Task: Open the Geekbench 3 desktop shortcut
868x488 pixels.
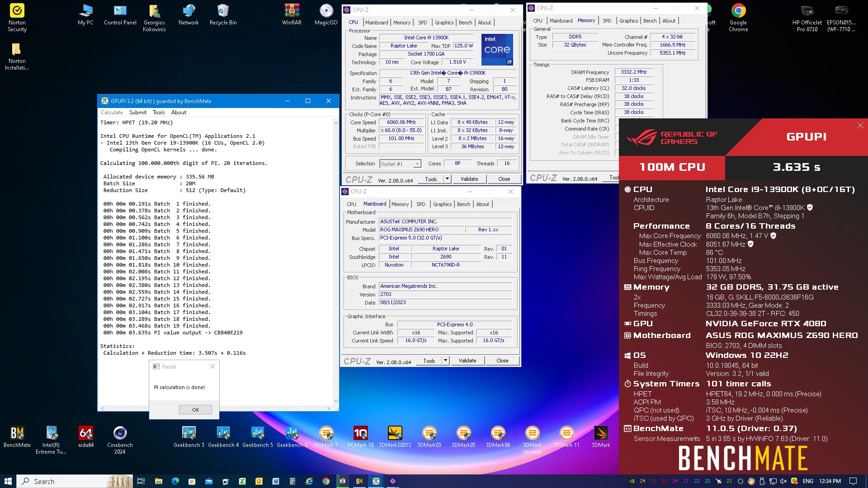Action: coord(189,437)
